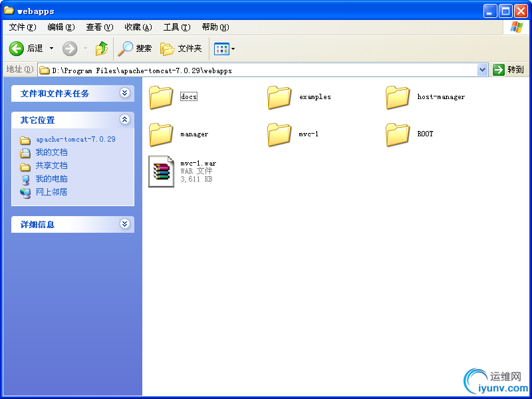This screenshot has width=532, height=399.
Task: Click the mvc-1 folder name label
Action: click(309, 134)
